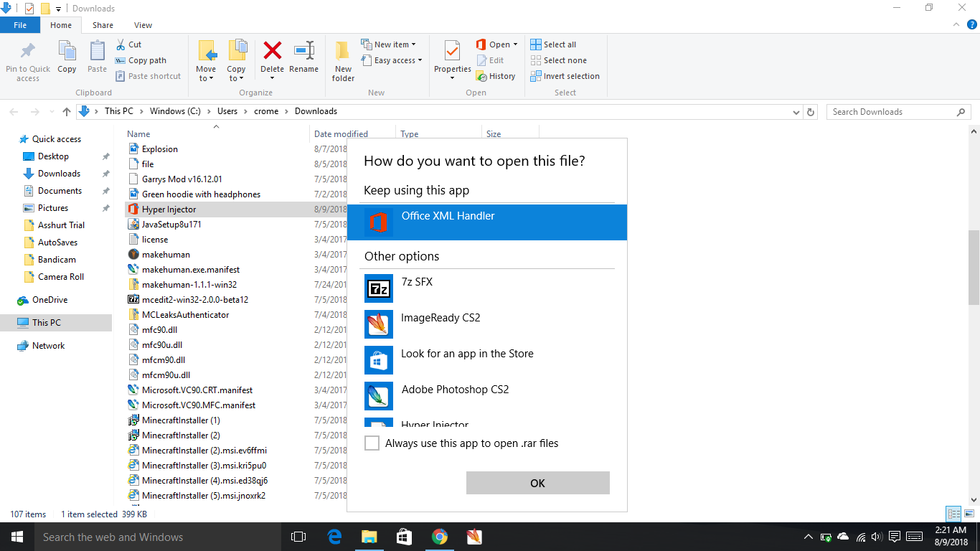Click the Refresh button by address bar
This screenshot has height=551, width=980.
click(811, 112)
